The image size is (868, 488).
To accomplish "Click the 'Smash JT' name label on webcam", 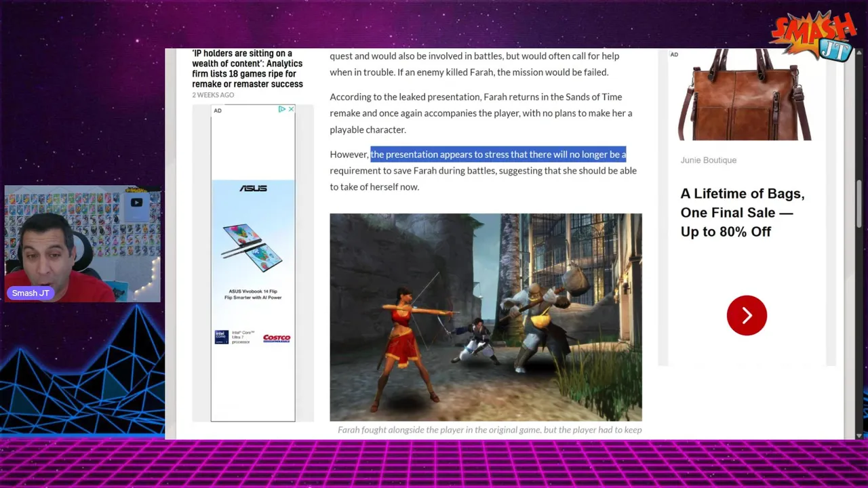I will pos(31,293).
